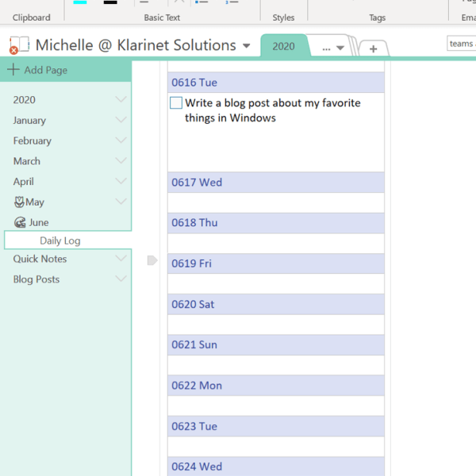The height and width of the screenshot is (476, 476).
Task: Click the 0620 Sat heading row
Action: point(275,304)
